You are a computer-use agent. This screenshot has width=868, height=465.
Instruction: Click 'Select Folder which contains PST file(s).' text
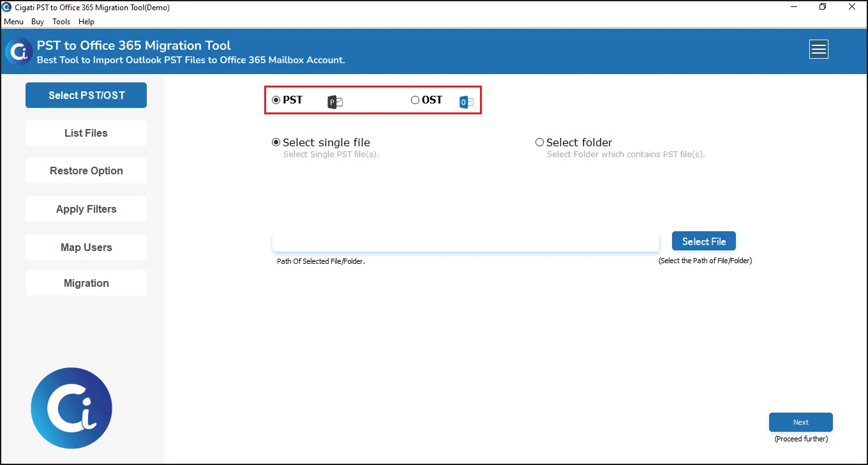tap(626, 155)
